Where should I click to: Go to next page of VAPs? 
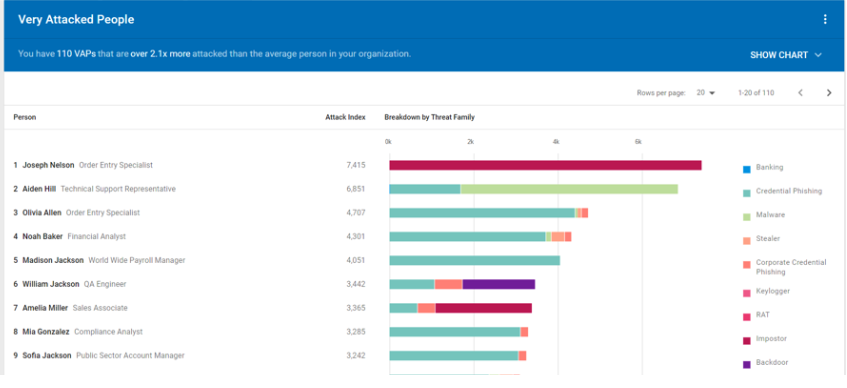[829, 93]
